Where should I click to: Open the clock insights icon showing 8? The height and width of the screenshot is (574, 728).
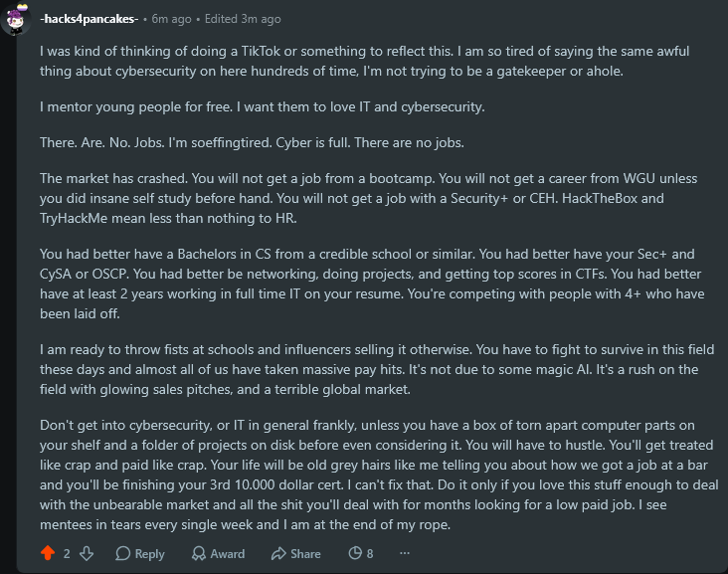click(361, 553)
